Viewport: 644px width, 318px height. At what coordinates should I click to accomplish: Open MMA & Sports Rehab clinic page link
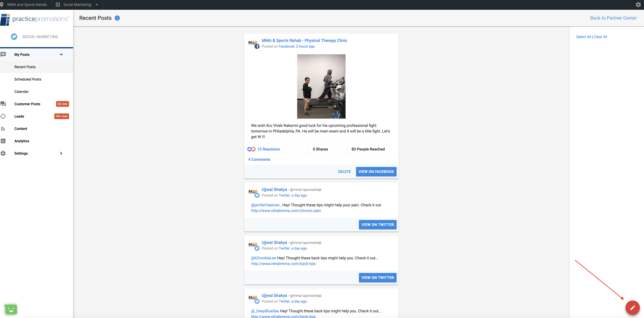304,41
